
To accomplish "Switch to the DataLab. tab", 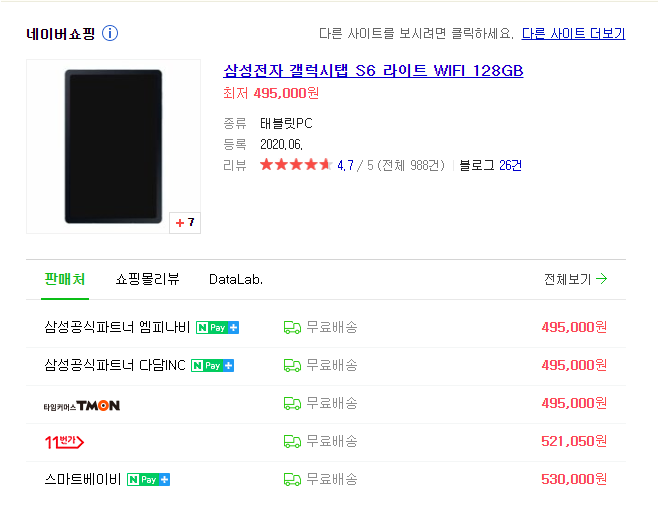I will (x=236, y=280).
